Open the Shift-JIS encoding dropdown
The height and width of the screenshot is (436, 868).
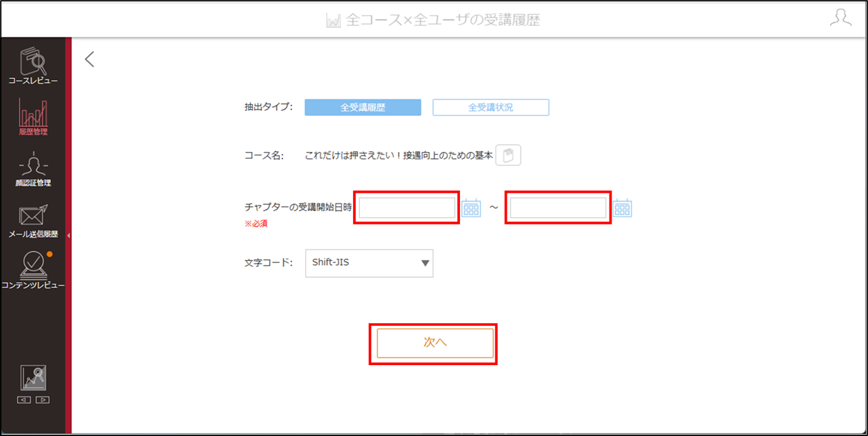click(369, 263)
